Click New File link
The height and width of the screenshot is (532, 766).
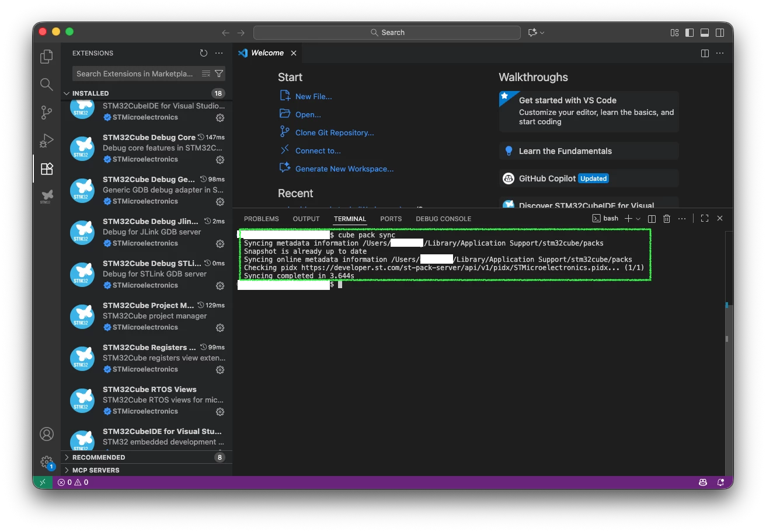pos(313,97)
